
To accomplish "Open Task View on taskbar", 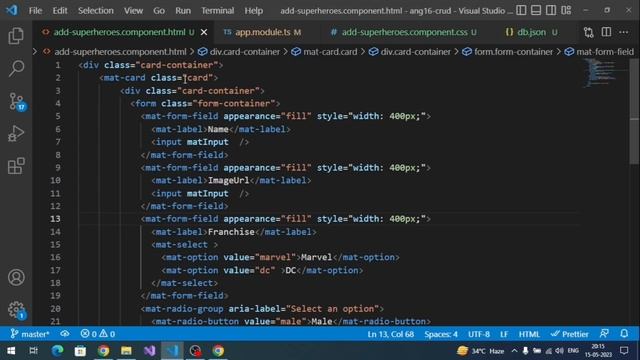I will click(x=33, y=351).
